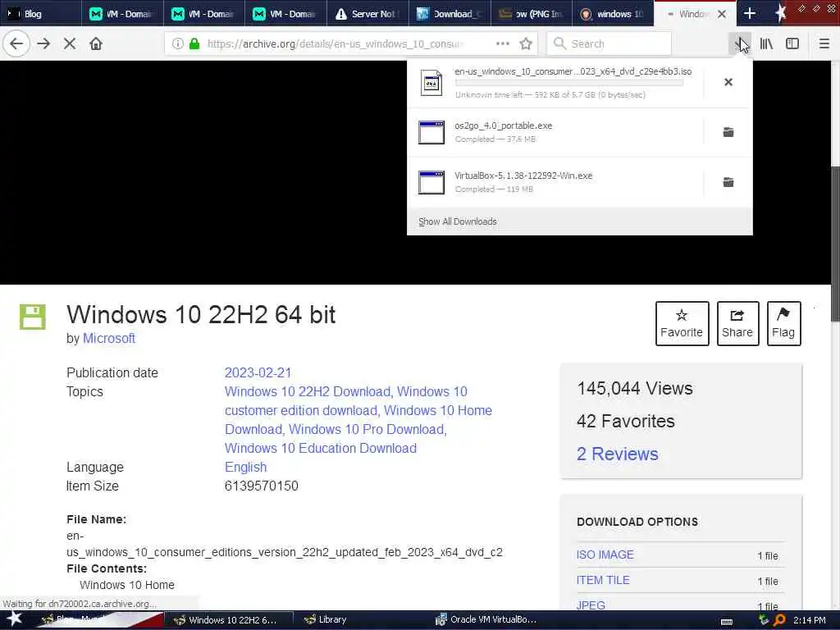Show site information icon in address bar
Image resolution: width=840 pixels, height=630 pixels.
pos(177,44)
